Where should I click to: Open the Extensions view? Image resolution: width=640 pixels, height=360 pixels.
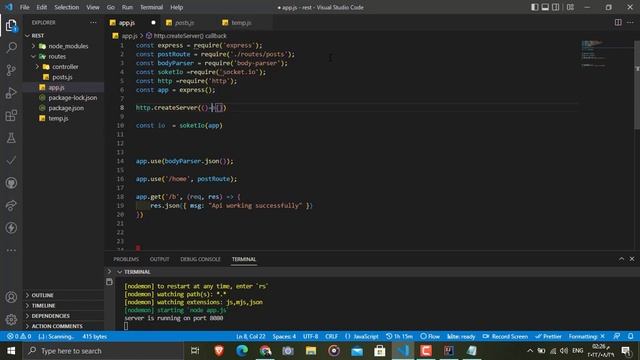(x=11, y=116)
